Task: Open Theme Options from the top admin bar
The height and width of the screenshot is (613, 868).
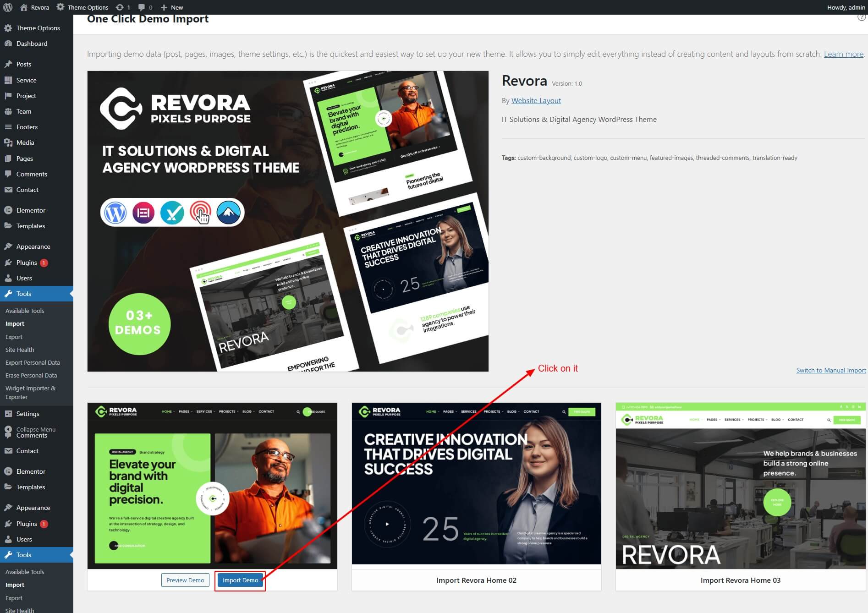Action: coord(82,7)
